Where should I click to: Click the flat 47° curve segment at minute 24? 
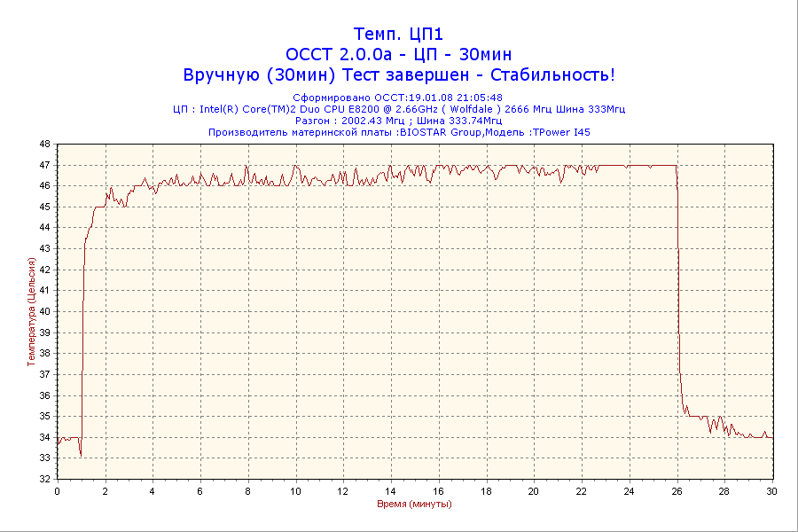629,165
